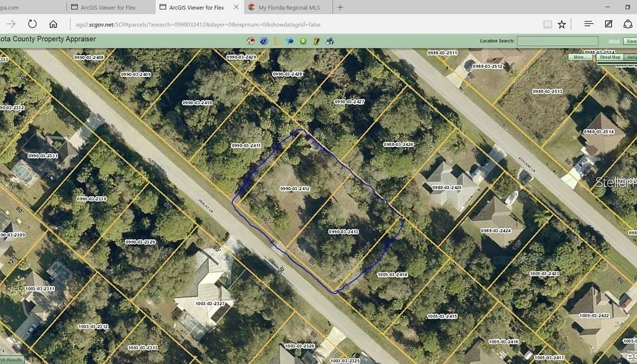Click parcel label 1005-03-2414
Viewport: 637px width, 364px height.
pyautogui.click(x=392, y=274)
